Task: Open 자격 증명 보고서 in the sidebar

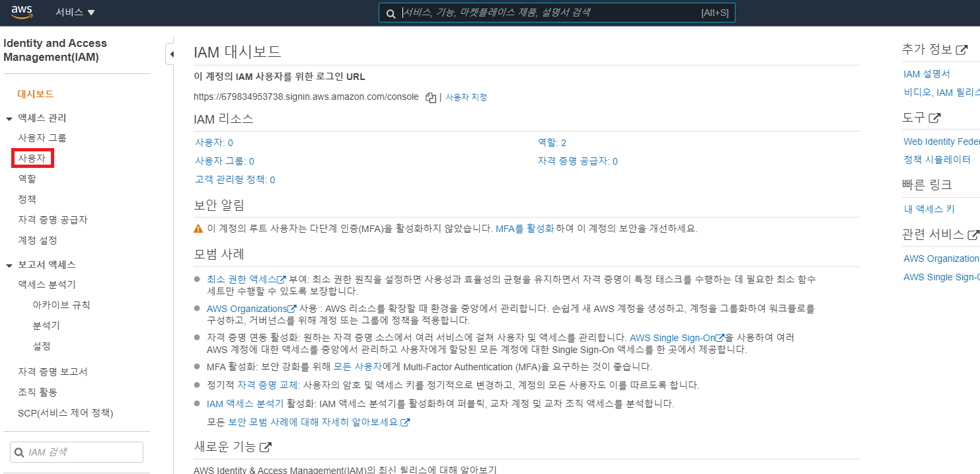Action: coord(53,372)
